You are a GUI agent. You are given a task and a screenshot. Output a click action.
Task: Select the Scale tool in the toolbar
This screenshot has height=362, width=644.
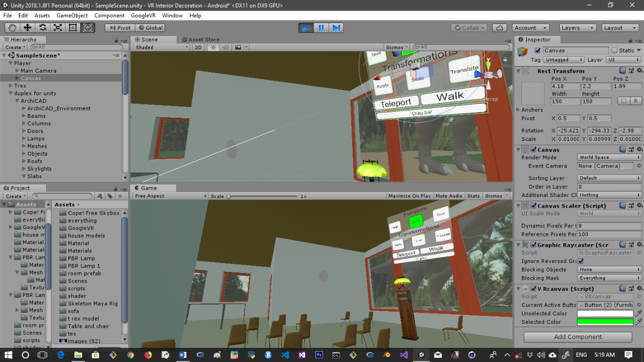pyautogui.click(x=58, y=28)
